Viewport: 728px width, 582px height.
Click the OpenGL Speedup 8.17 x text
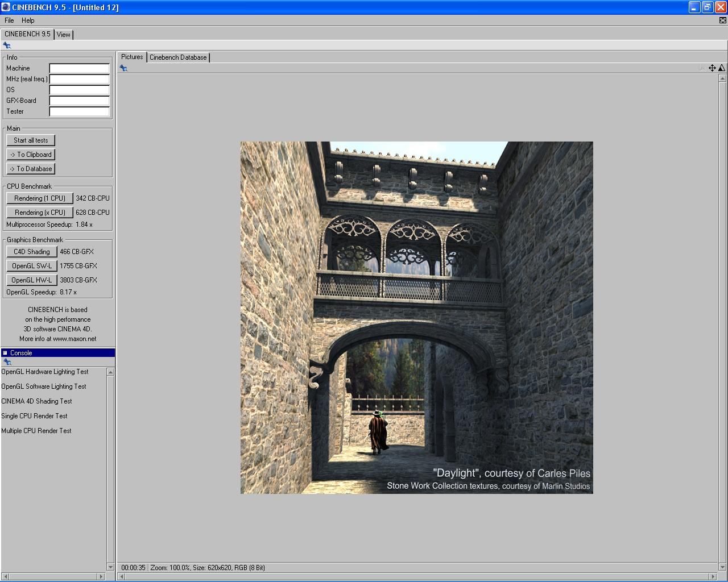click(42, 292)
